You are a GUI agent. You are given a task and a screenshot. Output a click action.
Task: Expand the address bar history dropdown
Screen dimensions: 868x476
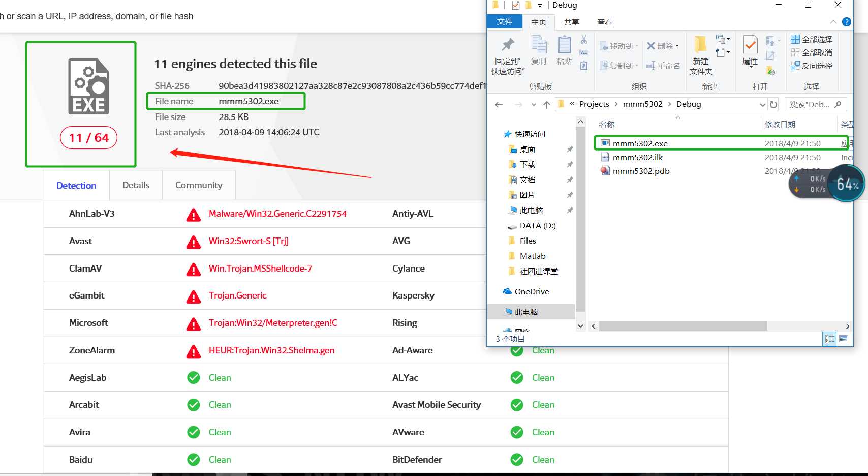click(x=762, y=105)
